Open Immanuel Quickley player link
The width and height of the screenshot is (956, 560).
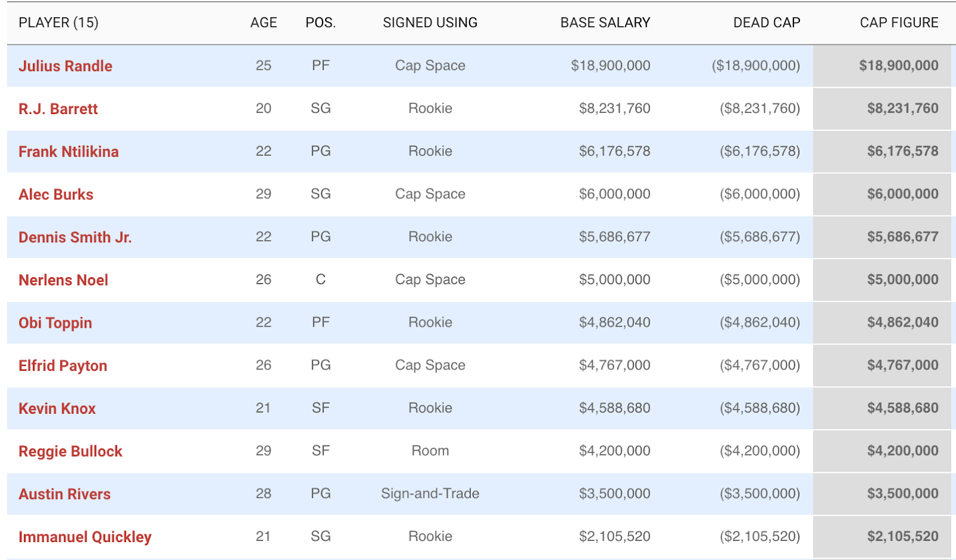coord(85,537)
